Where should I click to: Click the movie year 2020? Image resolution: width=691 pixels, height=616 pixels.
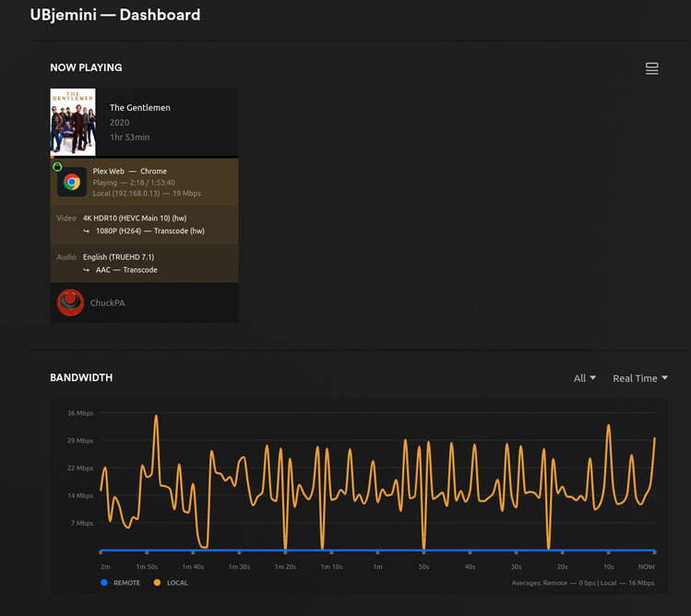tap(119, 123)
